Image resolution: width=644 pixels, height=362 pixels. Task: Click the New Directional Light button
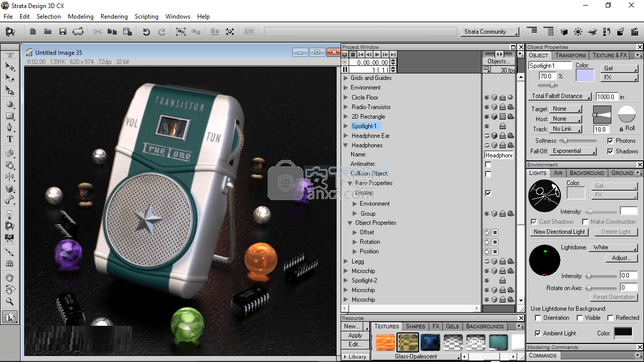[559, 232]
